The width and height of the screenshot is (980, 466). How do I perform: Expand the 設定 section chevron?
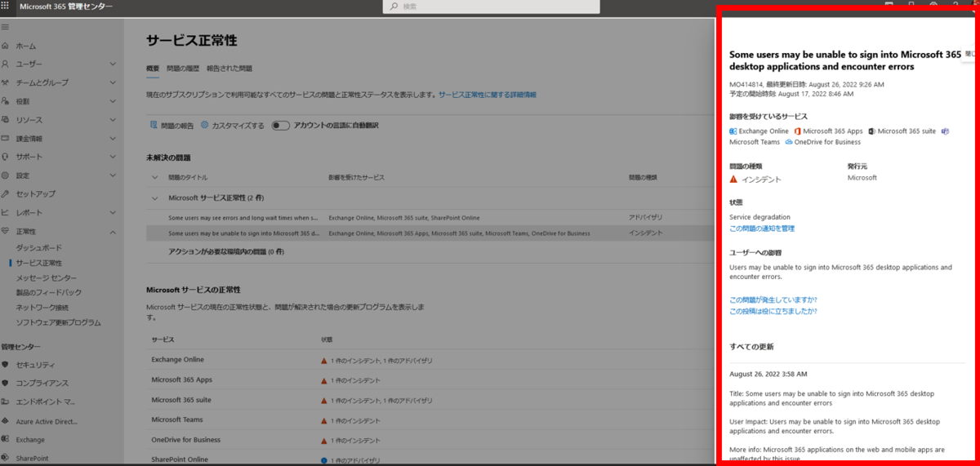[113, 175]
